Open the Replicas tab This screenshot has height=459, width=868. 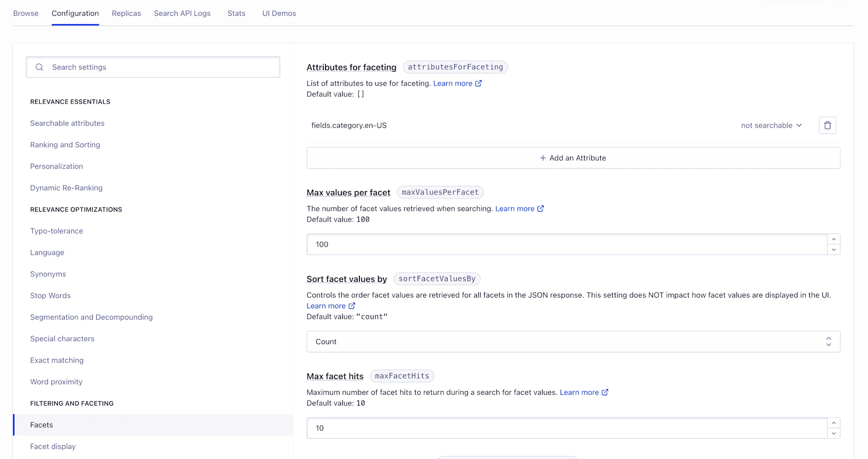coord(126,13)
